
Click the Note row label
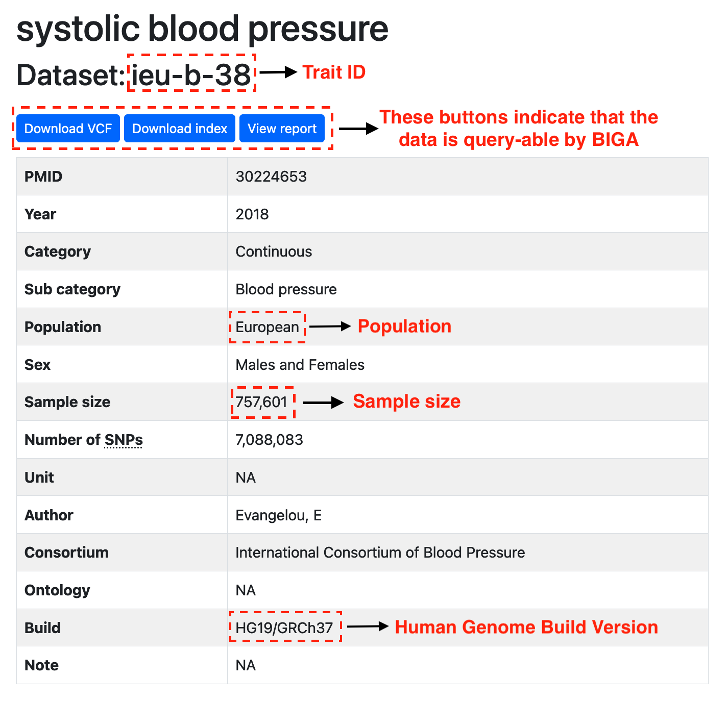click(x=41, y=665)
